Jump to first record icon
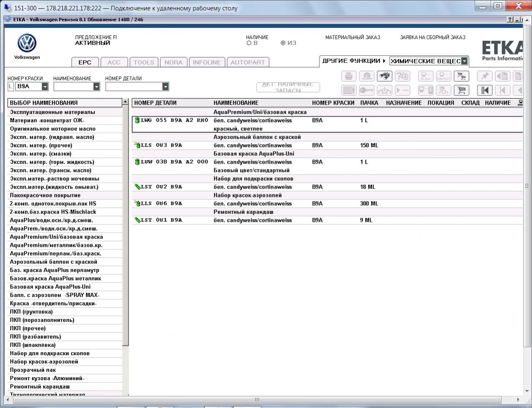Screen dimensions: 532x408 [x=485, y=90]
